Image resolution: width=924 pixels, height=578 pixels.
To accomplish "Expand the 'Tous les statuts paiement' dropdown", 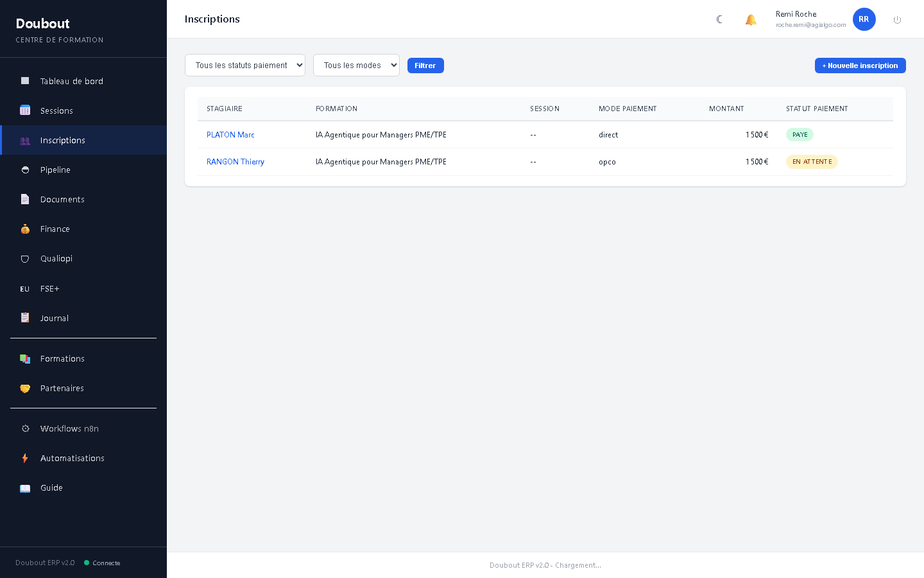I will click(245, 65).
